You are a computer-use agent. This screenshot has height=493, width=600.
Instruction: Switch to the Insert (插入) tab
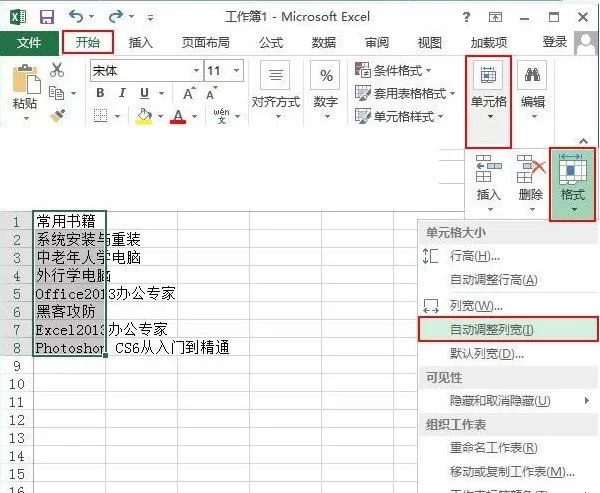[x=140, y=42]
